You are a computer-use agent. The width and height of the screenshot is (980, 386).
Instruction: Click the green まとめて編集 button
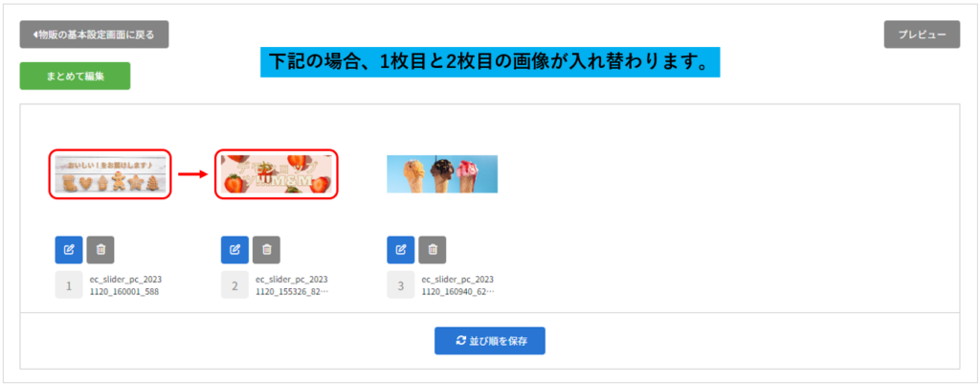coord(75,76)
